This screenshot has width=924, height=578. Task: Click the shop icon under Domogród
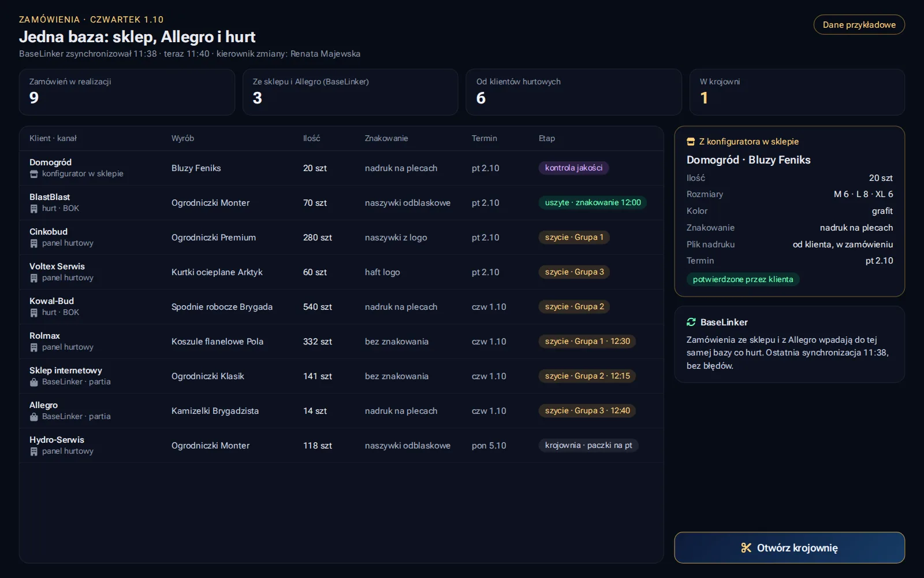tap(33, 174)
